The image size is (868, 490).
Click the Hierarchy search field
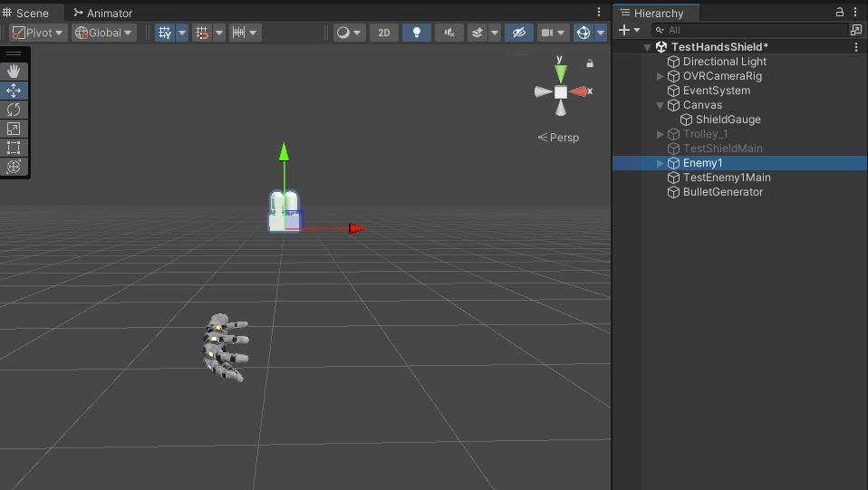pyautogui.click(x=749, y=30)
